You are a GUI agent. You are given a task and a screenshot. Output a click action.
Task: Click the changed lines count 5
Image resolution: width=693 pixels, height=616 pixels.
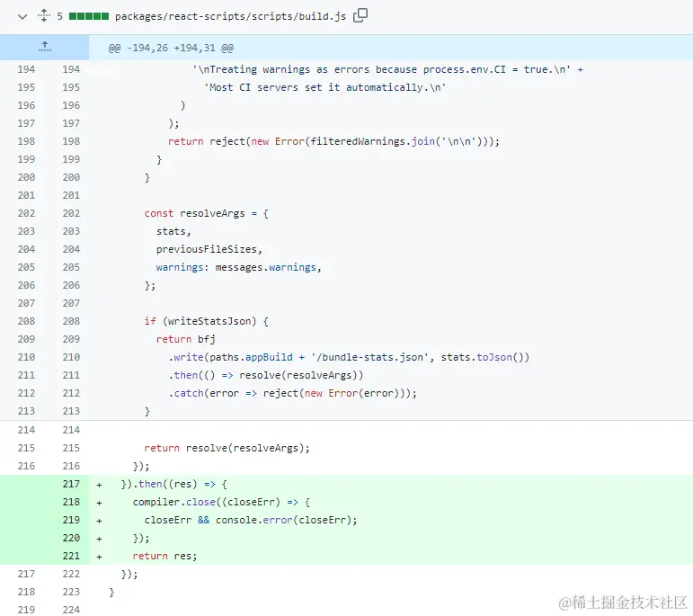click(x=59, y=16)
